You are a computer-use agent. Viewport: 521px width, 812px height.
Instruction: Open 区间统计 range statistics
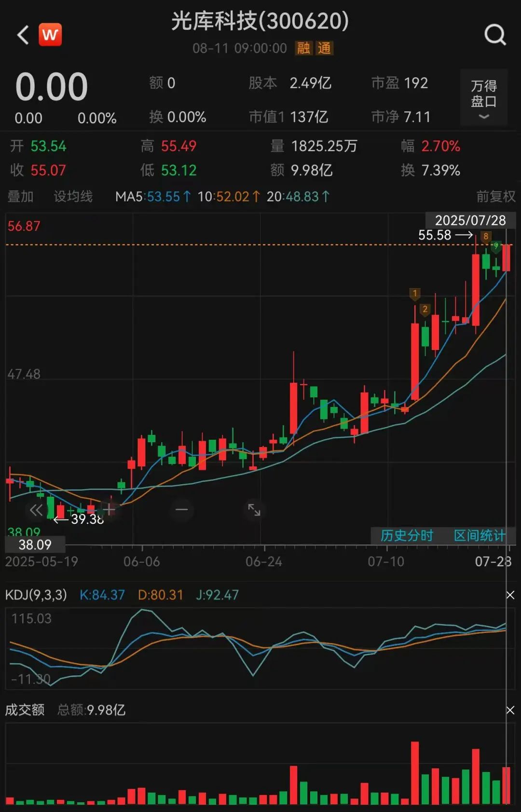(x=479, y=535)
